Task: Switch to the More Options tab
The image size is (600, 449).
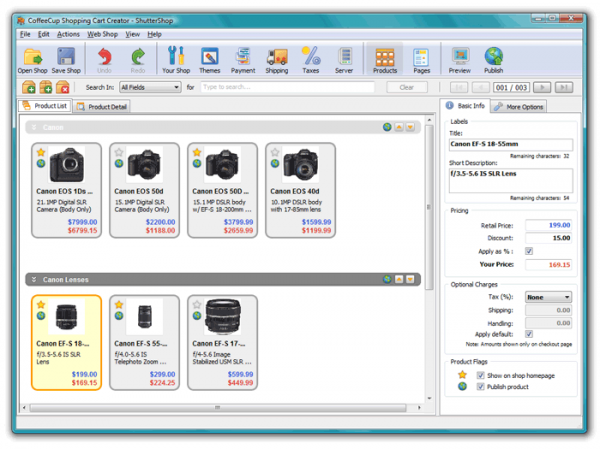Action: [x=519, y=106]
